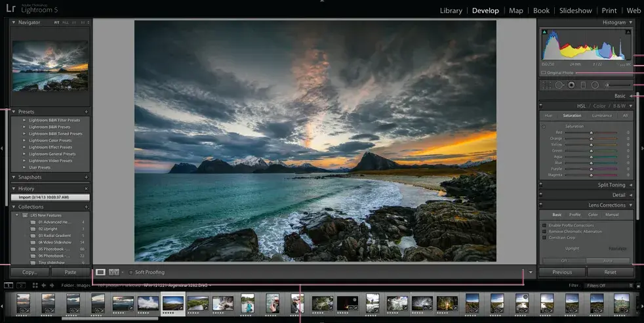Expand the Basic panel

pyautogui.click(x=630, y=96)
